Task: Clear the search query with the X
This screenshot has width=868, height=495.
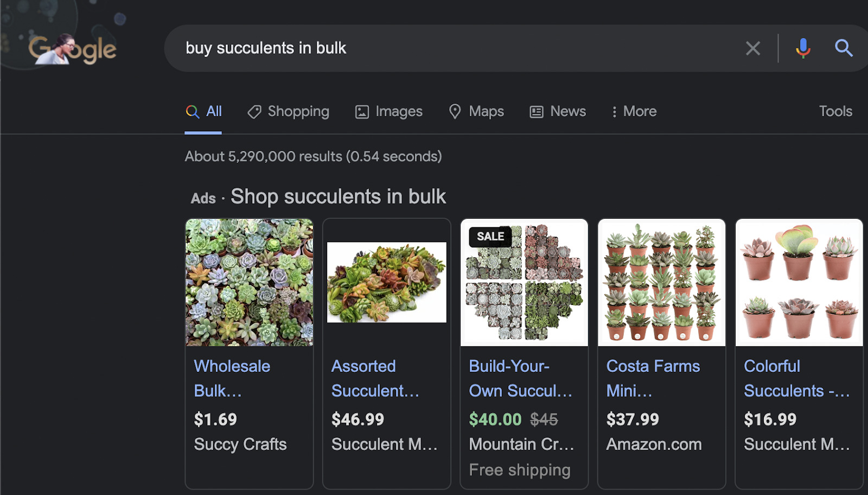Action: pos(753,48)
